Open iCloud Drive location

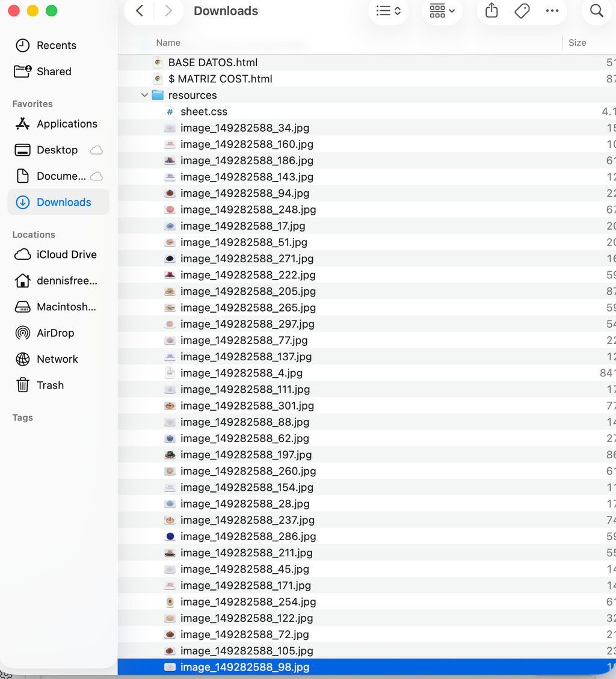(66, 254)
